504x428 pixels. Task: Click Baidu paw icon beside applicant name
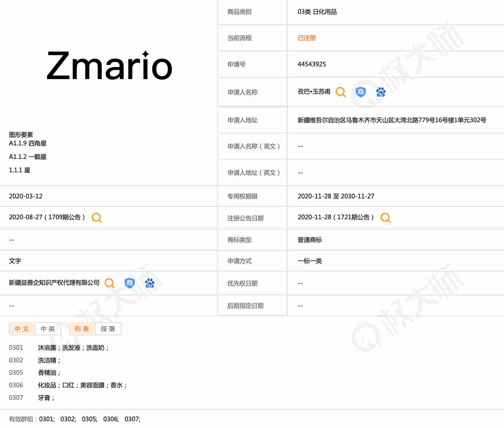381,92
